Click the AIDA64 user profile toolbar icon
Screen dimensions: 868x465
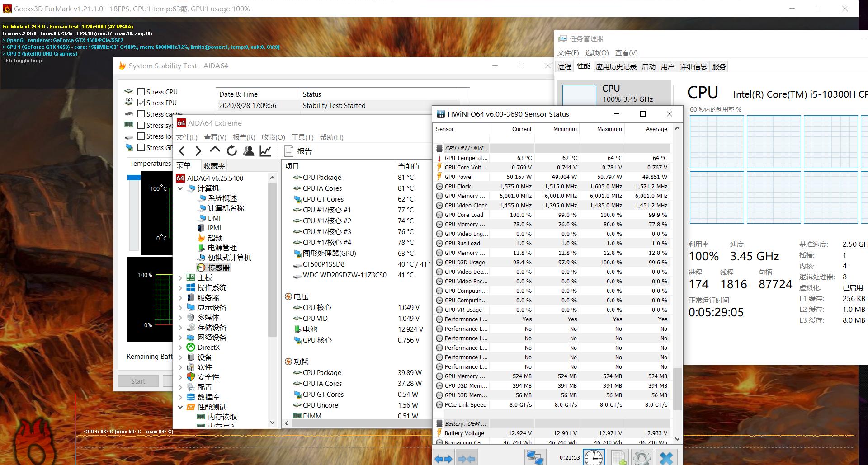[249, 151]
